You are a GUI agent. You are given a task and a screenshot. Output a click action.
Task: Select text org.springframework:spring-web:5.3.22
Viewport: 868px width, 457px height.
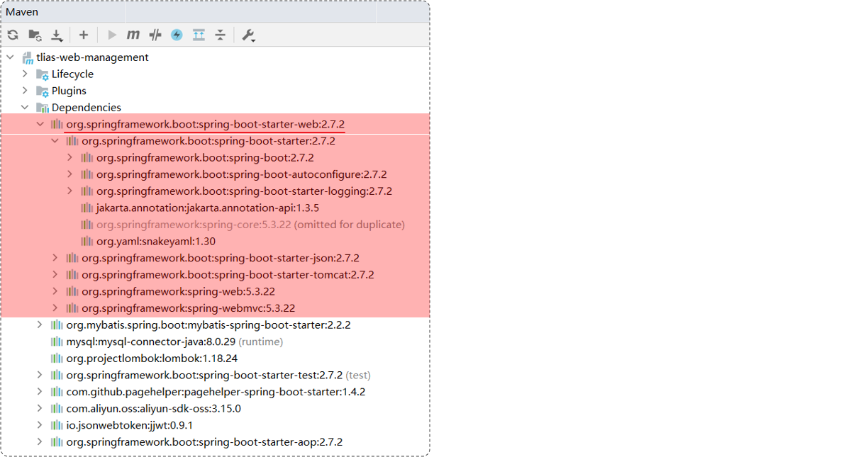click(x=178, y=291)
